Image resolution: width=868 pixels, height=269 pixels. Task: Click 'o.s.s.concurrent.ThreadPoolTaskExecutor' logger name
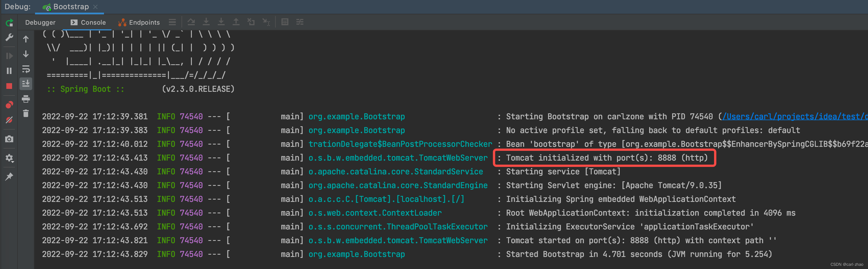[398, 227]
